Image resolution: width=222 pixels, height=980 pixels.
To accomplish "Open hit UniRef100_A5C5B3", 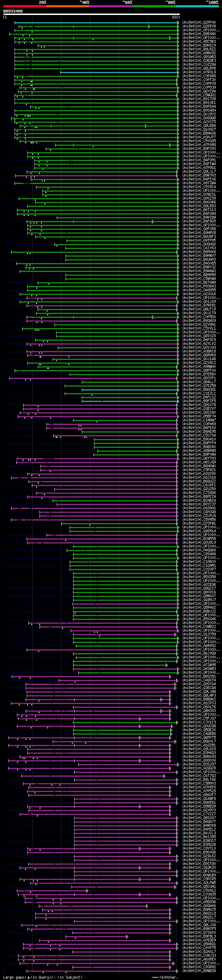I will click(x=199, y=41).
